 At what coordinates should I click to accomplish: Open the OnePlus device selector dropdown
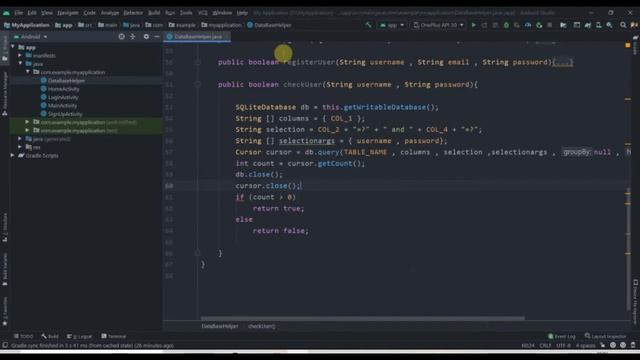click(x=438, y=25)
